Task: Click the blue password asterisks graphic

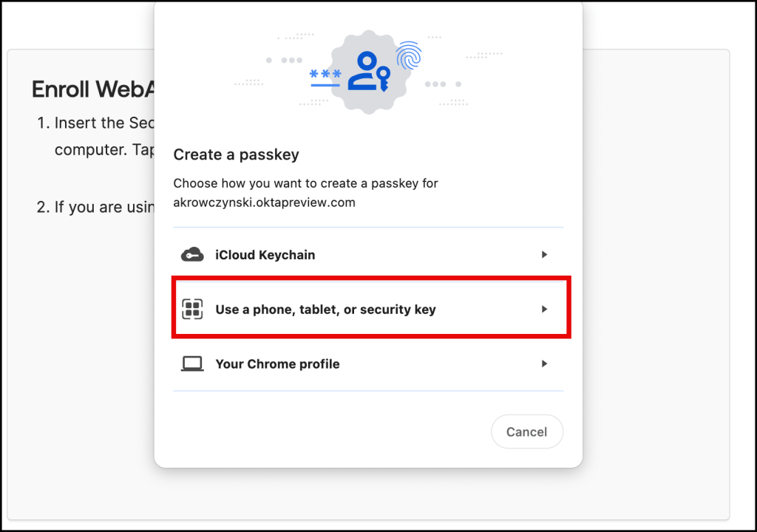Action: point(325,75)
